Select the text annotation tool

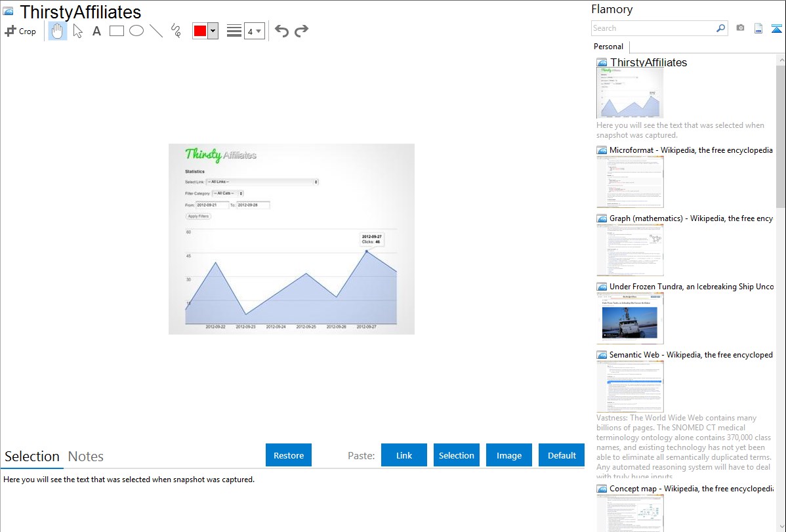coord(96,31)
